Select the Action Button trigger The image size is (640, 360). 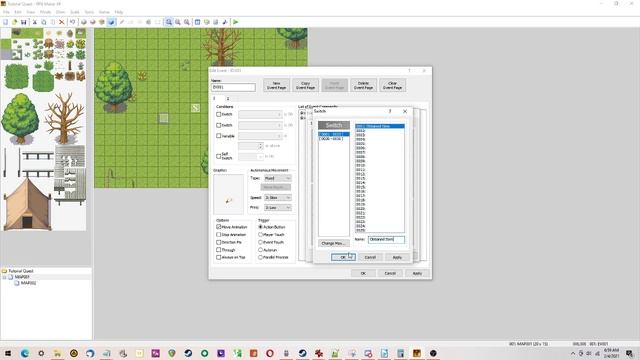(260, 227)
